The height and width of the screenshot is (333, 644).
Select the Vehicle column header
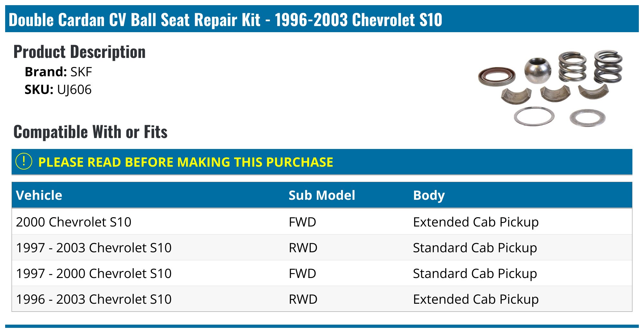point(39,195)
